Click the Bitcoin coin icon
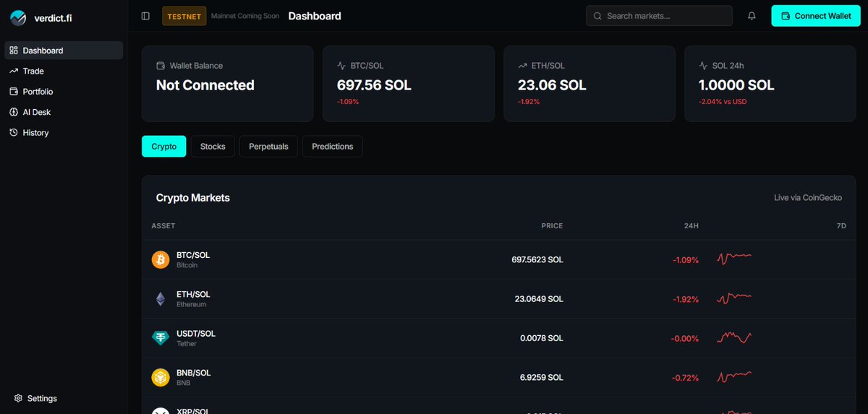This screenshot has width=868, height=414. coord(161,259)
